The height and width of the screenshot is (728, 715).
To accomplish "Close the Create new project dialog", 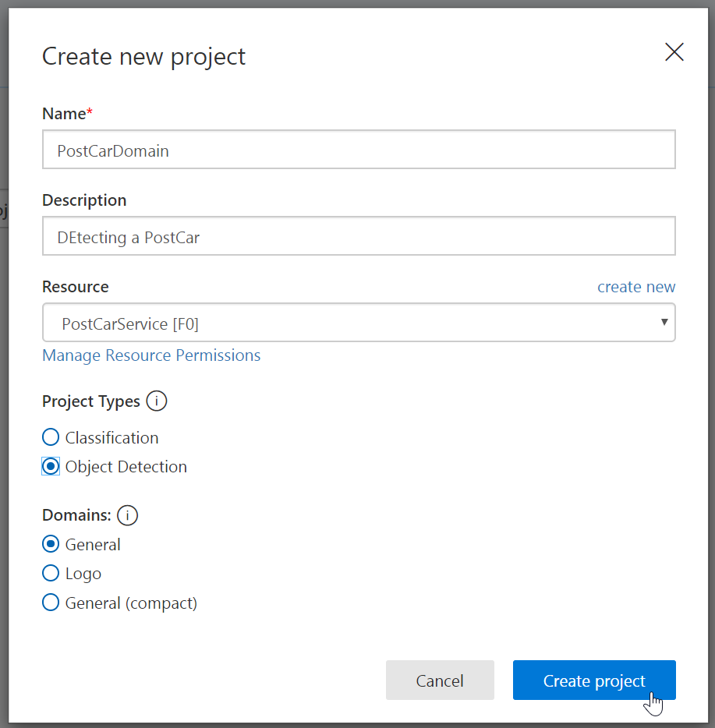I will 674,52.
